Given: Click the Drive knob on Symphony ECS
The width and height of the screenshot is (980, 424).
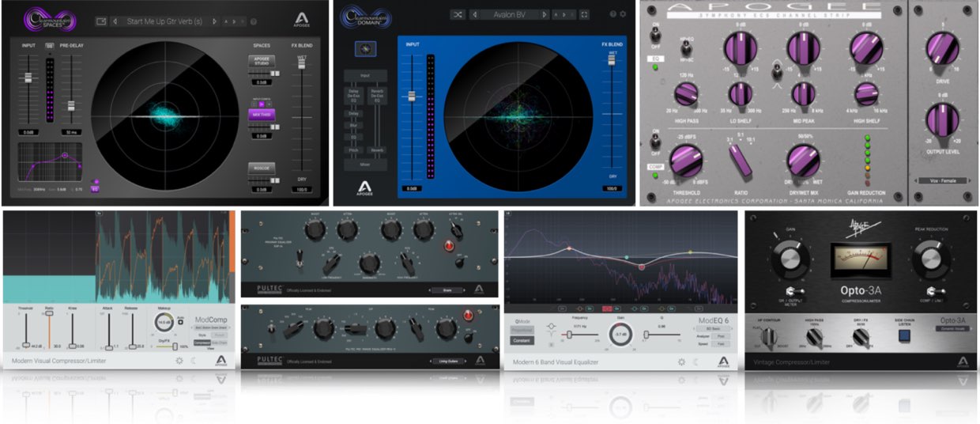Looking at the screenshot, I should [943, 50].
